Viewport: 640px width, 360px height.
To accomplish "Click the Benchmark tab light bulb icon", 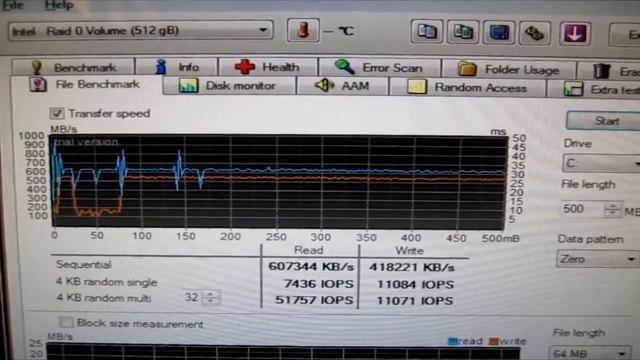I will (37, 67).
